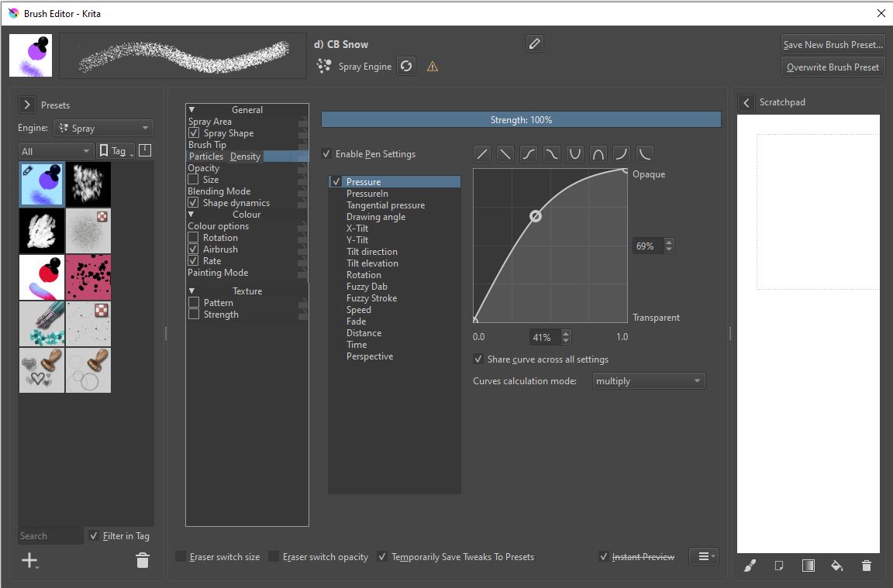Click the rename brush pencil icon

[534, 44]
